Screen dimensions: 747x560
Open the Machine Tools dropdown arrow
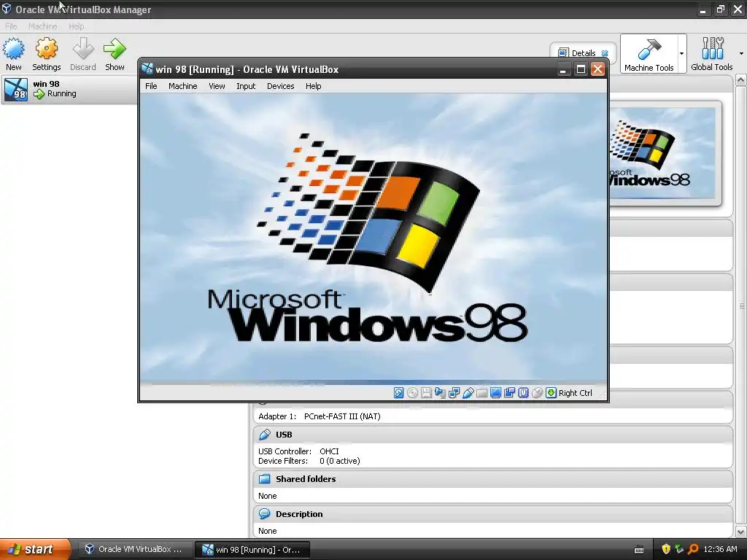click(682, 53)
